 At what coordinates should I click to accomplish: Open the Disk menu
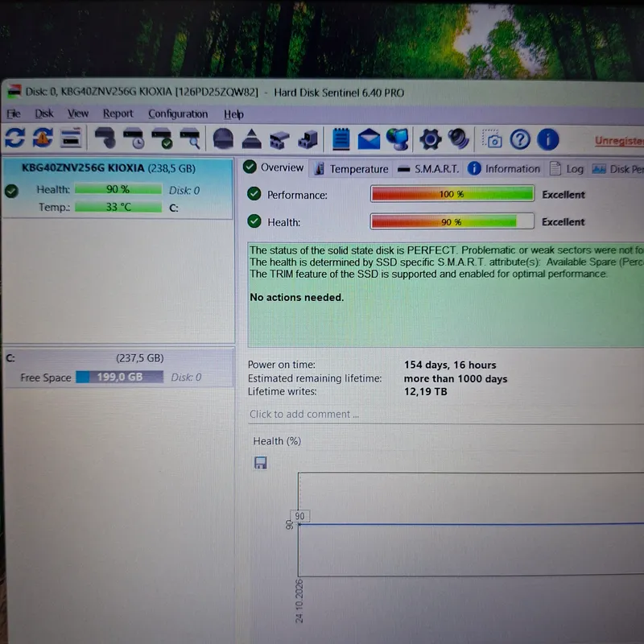point(44,114)
